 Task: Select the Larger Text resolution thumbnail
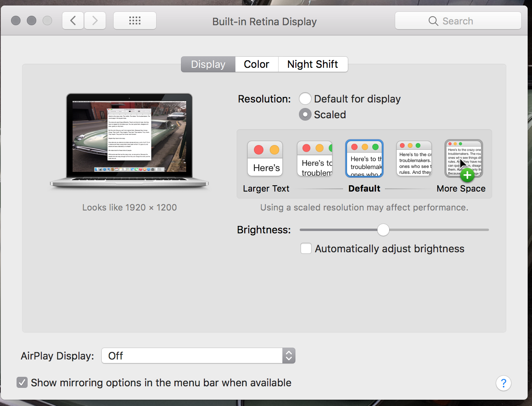click(x=265, y=158)
